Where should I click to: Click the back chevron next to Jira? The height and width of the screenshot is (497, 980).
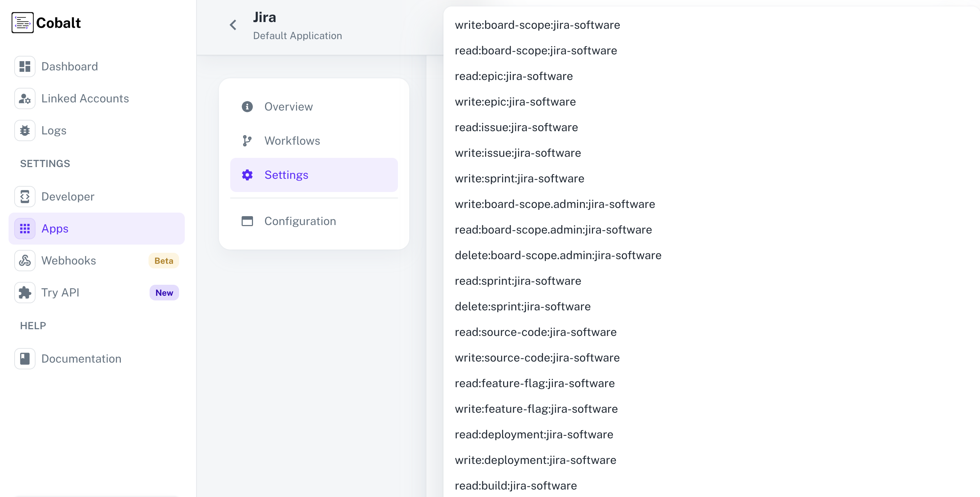233,25
